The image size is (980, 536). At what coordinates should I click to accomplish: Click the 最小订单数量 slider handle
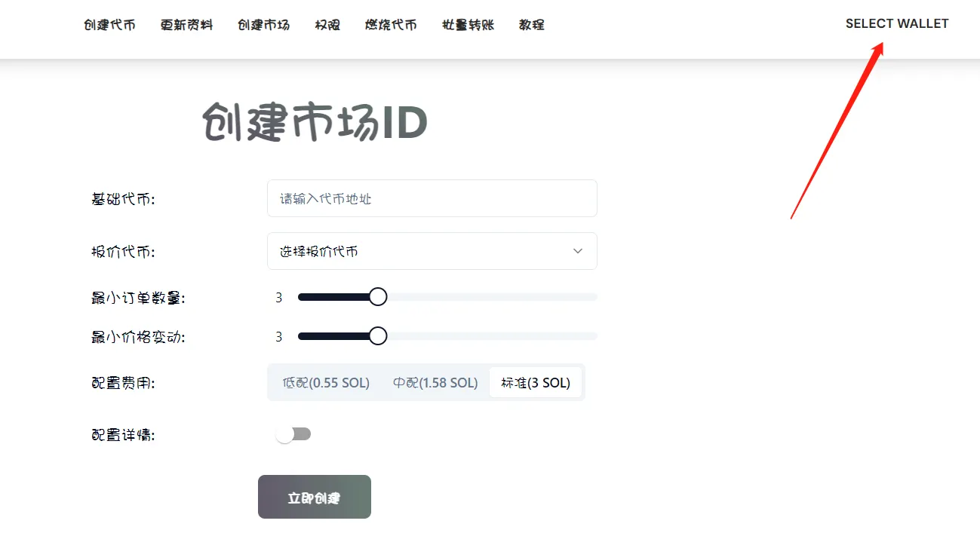pyautogui.click(x=378, y=297)
